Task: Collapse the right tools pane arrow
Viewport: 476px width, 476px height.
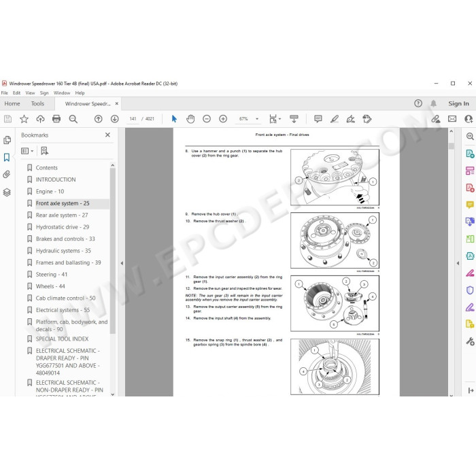Action: [458, 263]
